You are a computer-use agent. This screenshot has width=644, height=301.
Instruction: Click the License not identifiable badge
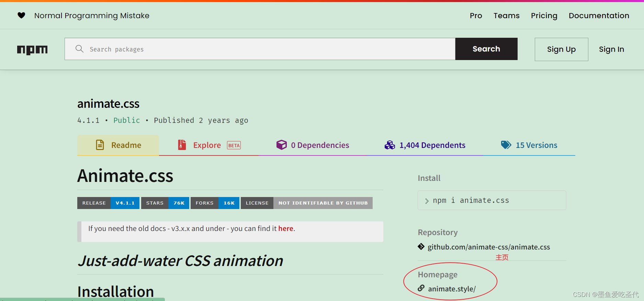tap(307, 203)
